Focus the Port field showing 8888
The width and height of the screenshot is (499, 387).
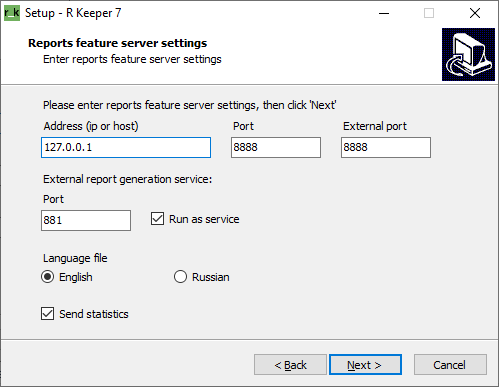coord(276,147)
